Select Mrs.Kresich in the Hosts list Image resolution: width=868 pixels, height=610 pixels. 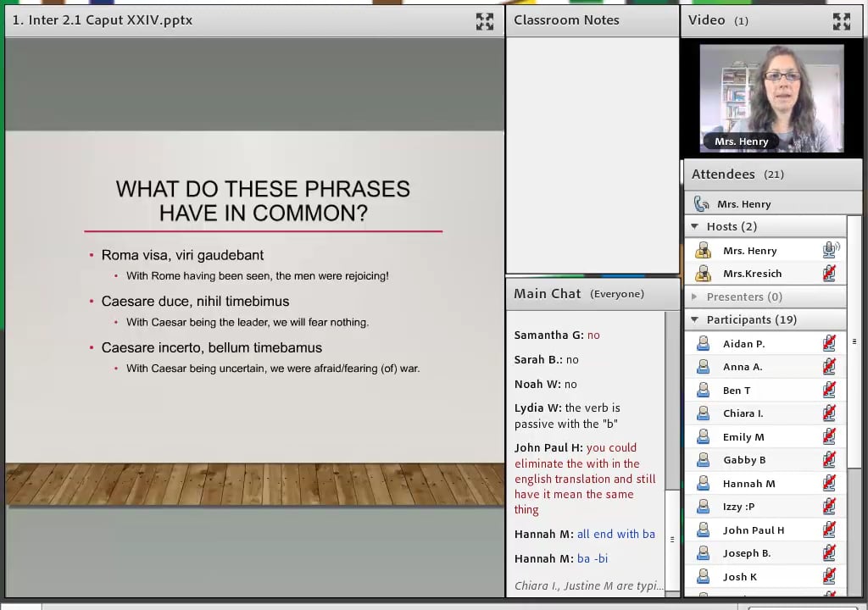pyautogui.click(x=765, y=273)
